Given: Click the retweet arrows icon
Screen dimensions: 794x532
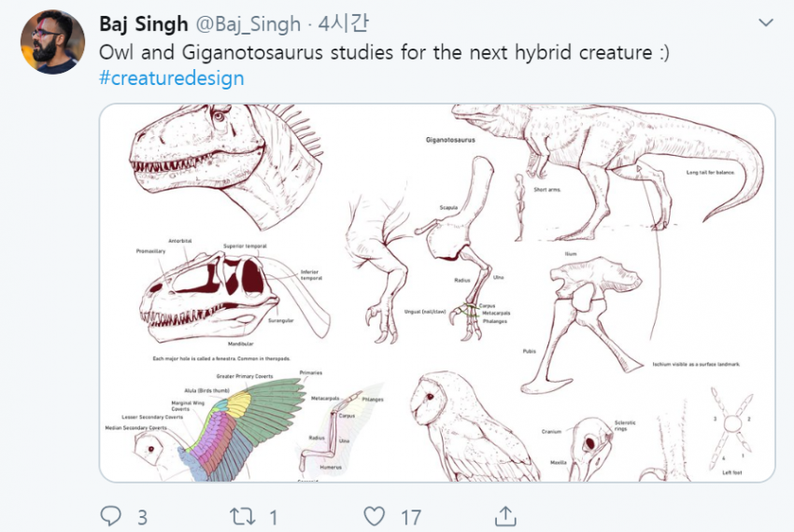Looking at the screenshot, I should (x=242, y=515).
